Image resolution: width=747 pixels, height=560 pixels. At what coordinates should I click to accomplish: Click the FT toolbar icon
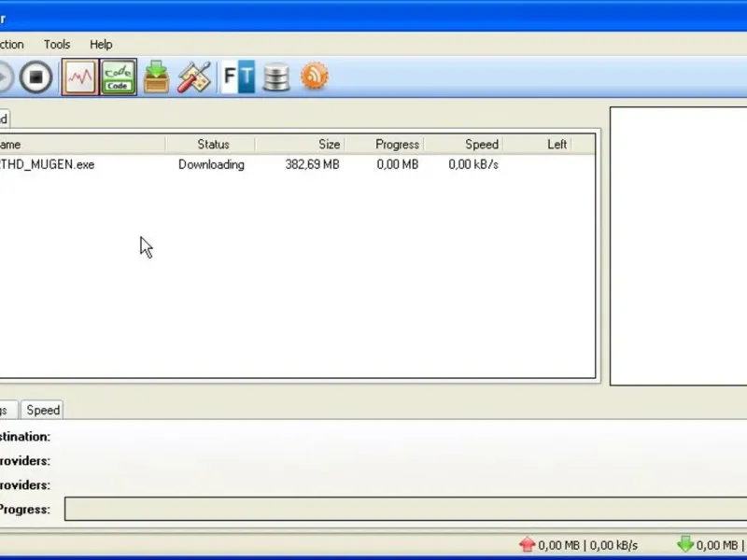[239, 77]
